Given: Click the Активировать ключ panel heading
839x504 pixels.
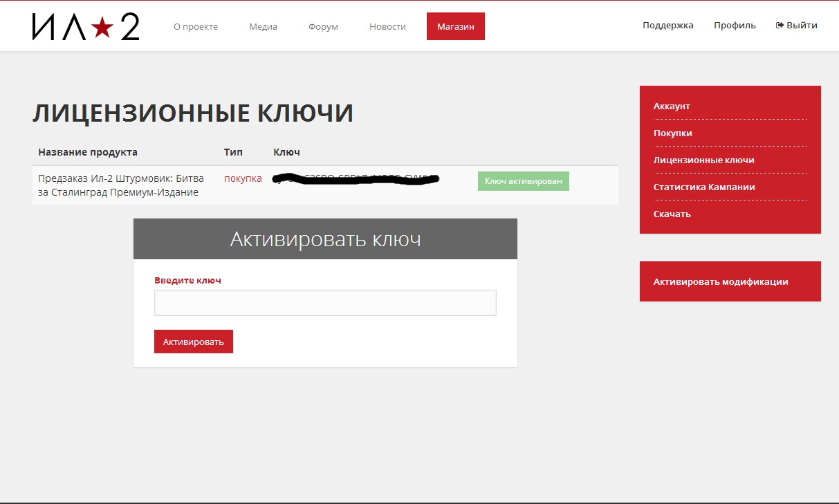Looking at the screenshot, I should [x=325, y=239].
